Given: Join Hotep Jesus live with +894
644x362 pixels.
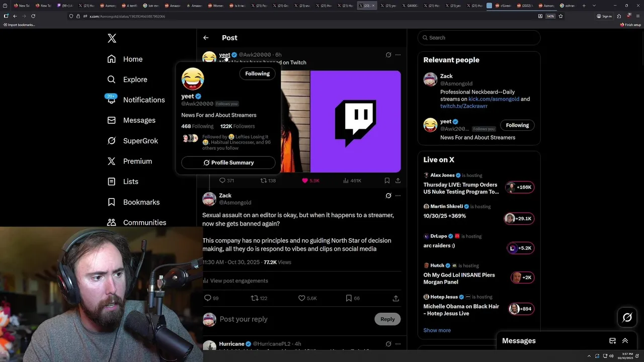Looking at the screenshot, I should point(521,309).
